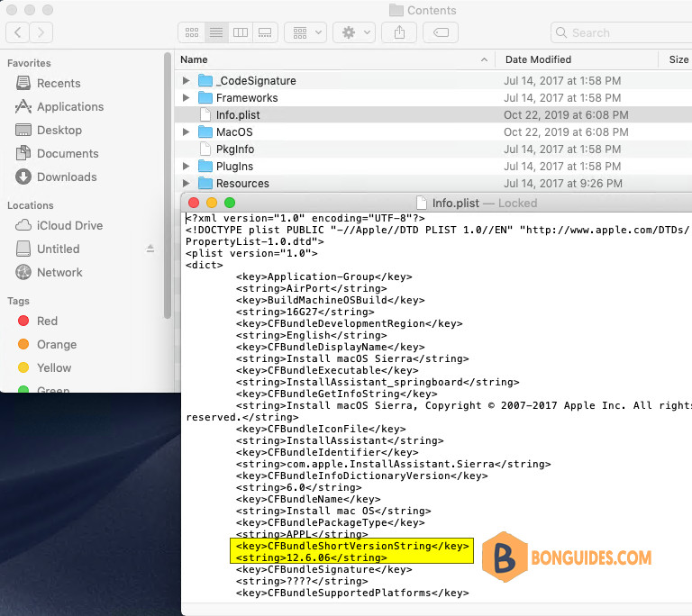The image size is (692, 616).
Task: Click the Info.plist title document icon
Action: tap(422, 203)
